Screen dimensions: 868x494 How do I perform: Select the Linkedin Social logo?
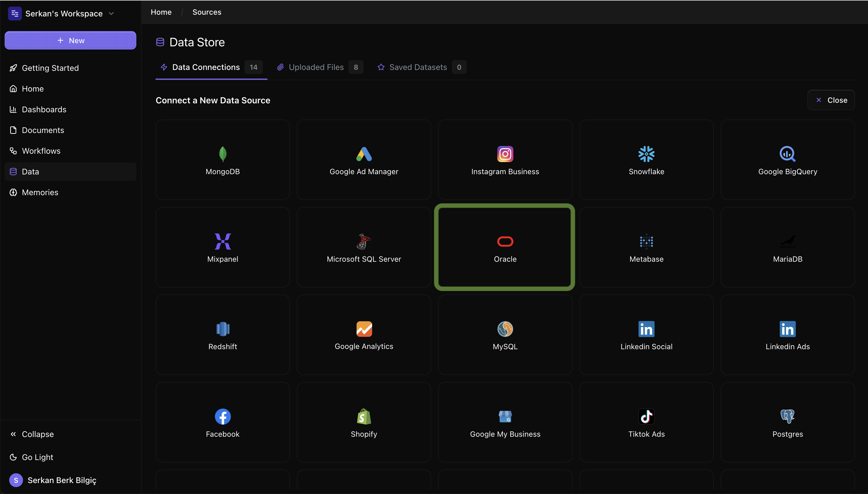point(646,329)
